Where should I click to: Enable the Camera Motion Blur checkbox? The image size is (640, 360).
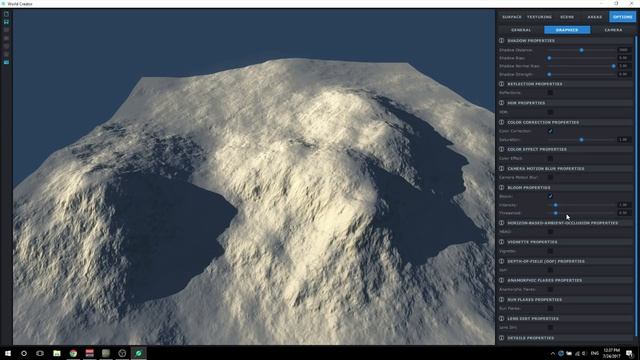tap(550, 178)
